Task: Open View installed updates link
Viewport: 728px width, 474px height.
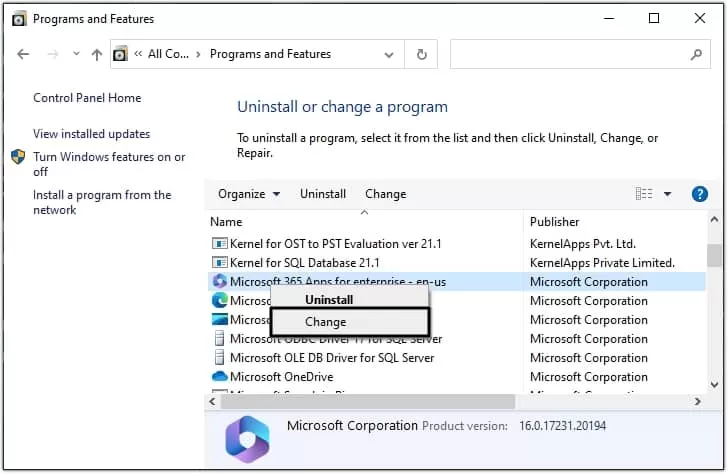Action: point(91,134)
